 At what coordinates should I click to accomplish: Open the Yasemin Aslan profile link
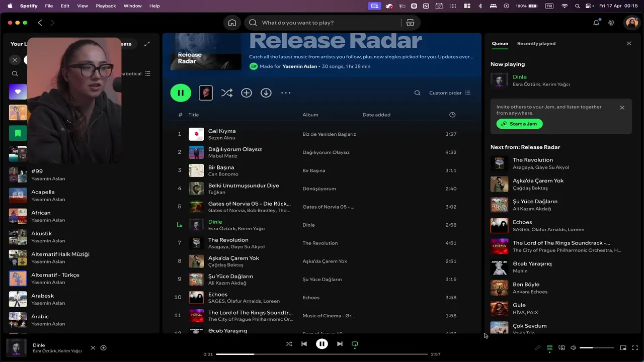click(x=300, y=66)
